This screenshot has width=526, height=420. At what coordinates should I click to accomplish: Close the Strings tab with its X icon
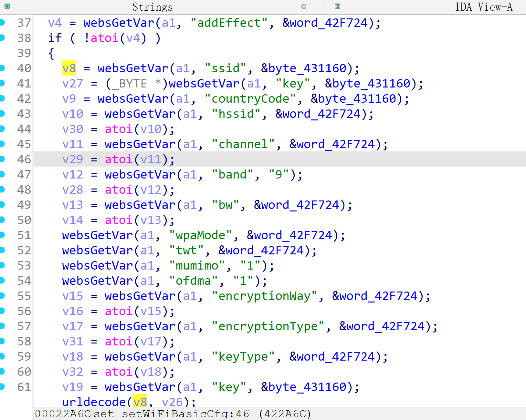tap(304, 6)
